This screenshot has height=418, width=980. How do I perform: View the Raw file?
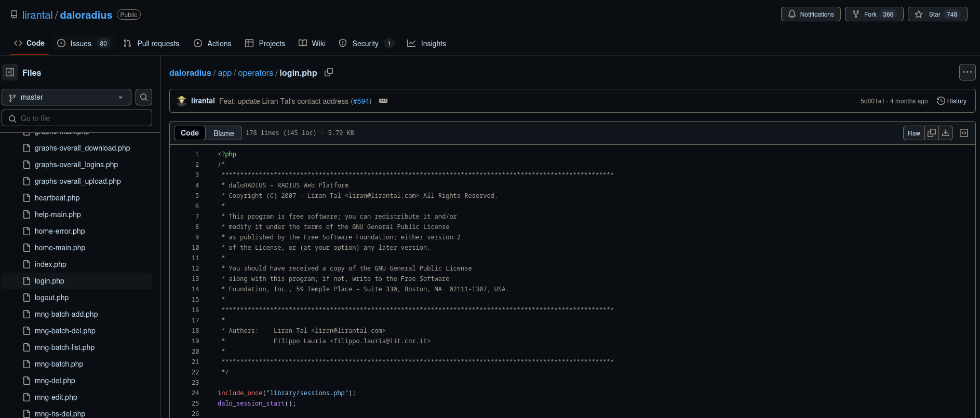(914, 133)
